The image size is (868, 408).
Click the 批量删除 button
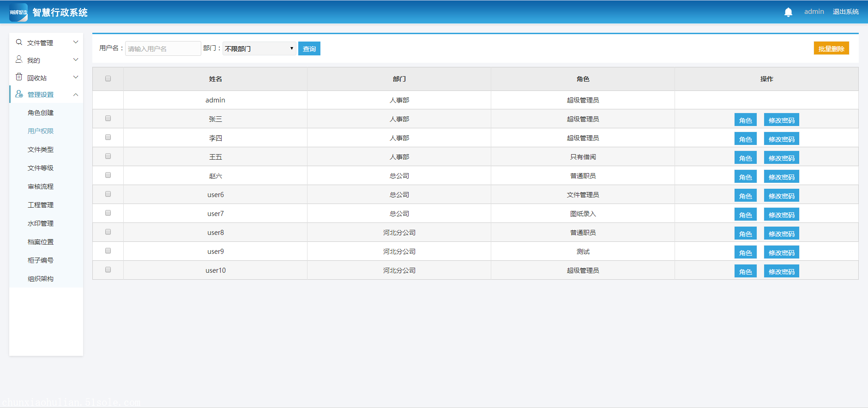(831, 48)
